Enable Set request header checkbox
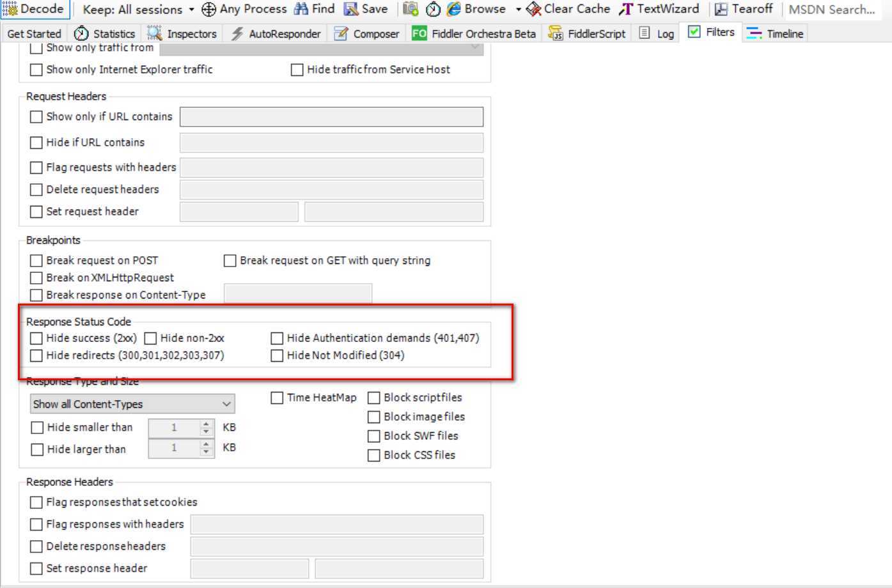The height and width of the screenshot is (588, 892). pos(36,212)
